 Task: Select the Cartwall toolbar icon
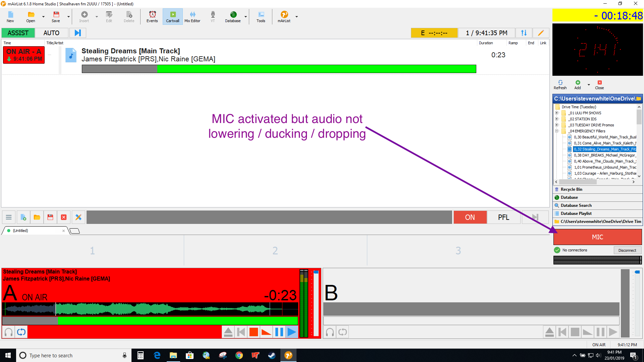click(x=172, y=16)
